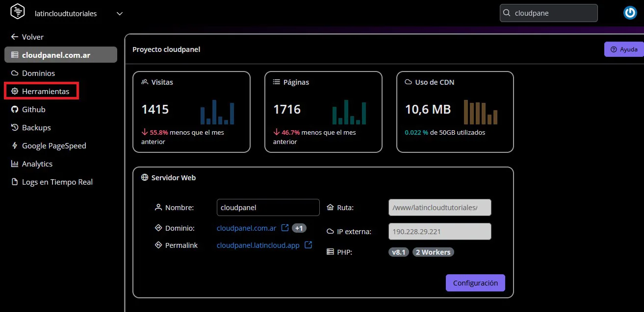Click the Visitas bar chart

coord(217,112)
